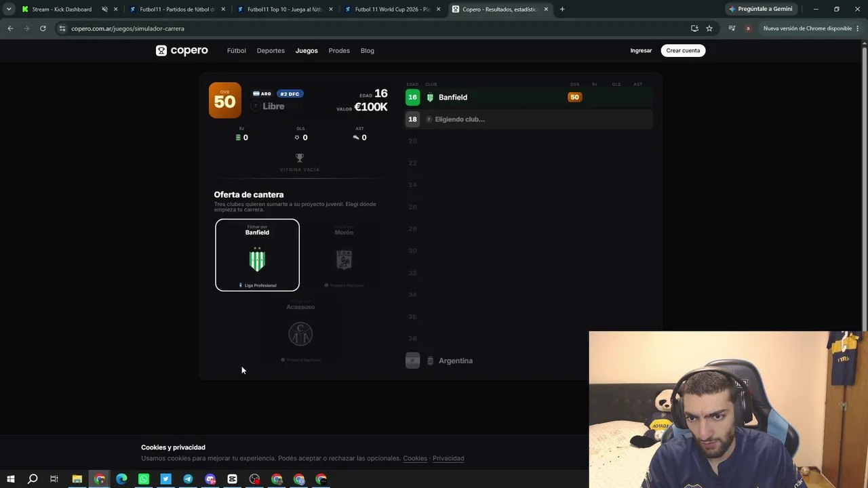Click the Banfield crest in career timeline
868x488 pixels.
coord(430,97)
